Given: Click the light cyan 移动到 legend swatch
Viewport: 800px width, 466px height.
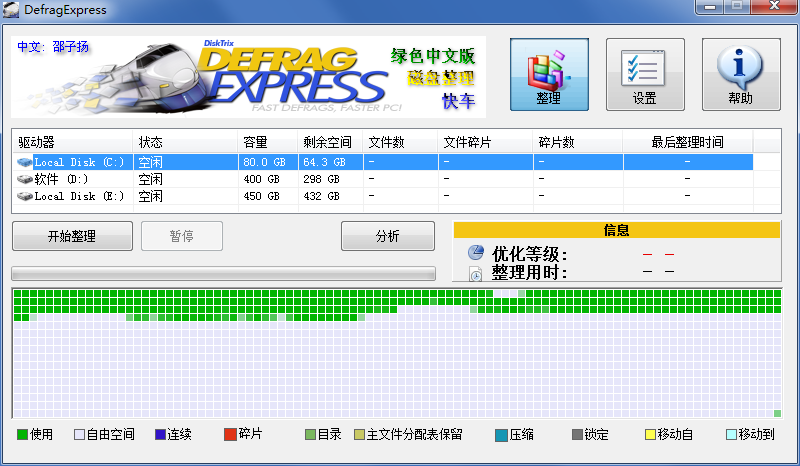Looking at the screenshot, I should point(731,434).
